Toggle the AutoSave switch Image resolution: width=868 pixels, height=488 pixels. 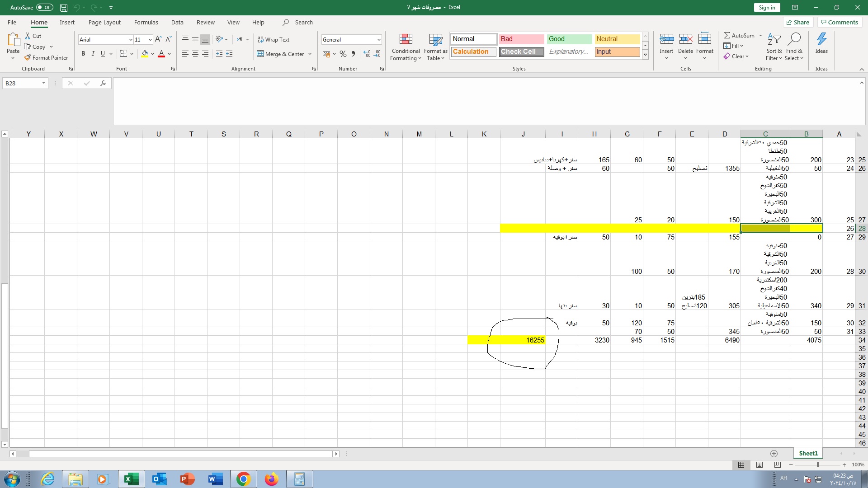click(x=44, y=8)
